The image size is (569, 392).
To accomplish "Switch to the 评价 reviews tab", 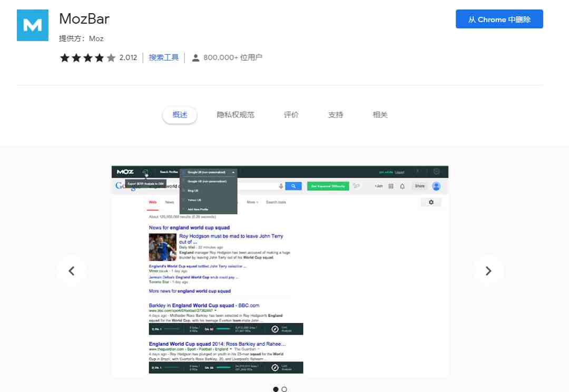I will tap(291, 115).
